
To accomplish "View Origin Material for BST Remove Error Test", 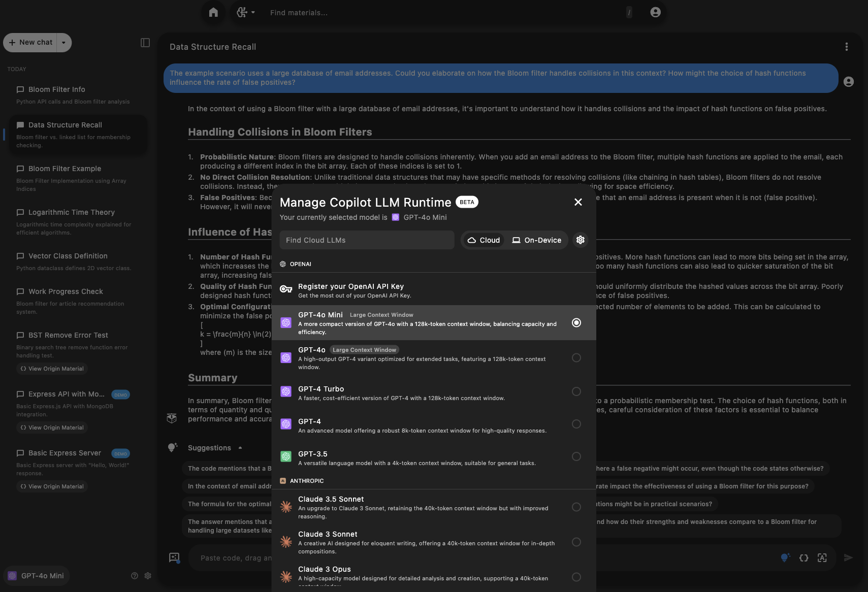I will 52,369.
